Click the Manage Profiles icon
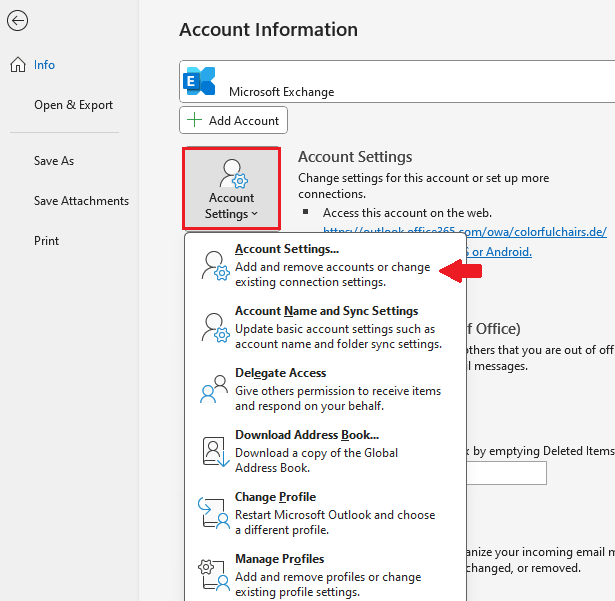This screenshot has width=615, height=601. tap(213, 575)
